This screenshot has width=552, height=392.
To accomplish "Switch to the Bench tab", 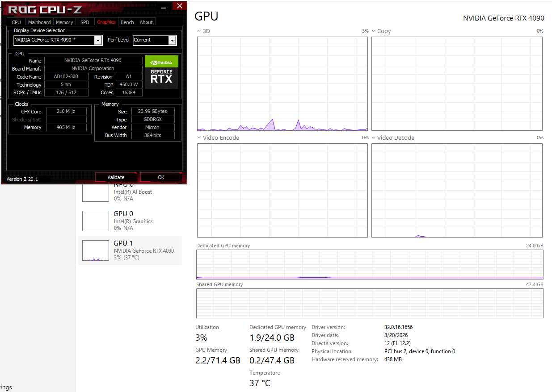I will pyautogui.click(x=127, y=22).
